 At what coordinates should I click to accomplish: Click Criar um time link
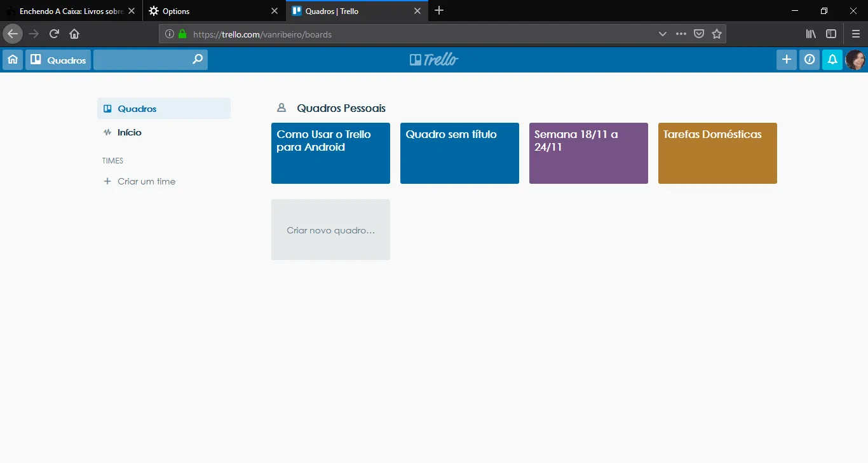click(146, 181)
